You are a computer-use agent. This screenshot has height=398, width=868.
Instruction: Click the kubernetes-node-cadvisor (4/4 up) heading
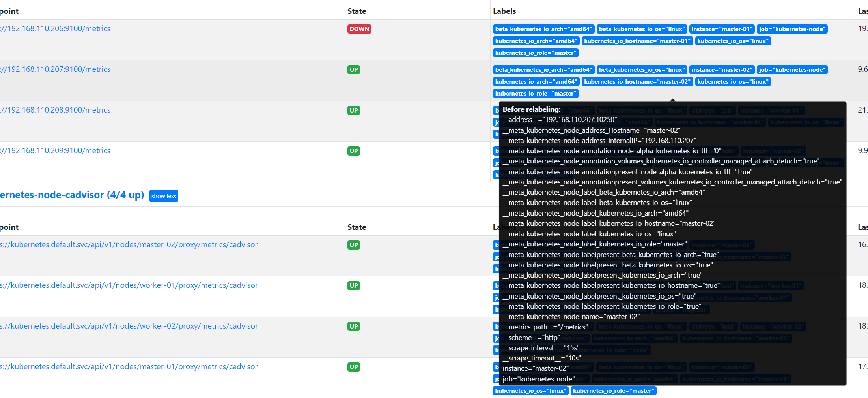click(x=72, y=195)
